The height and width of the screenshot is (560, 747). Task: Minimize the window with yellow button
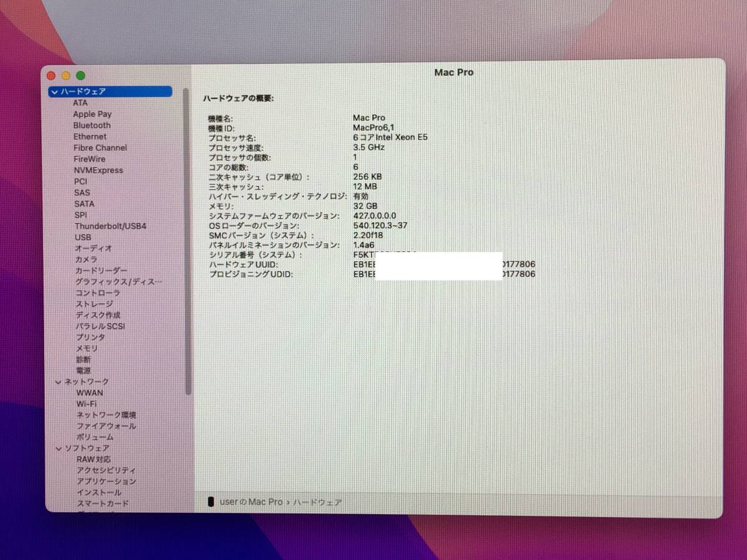tap(66, 76)
